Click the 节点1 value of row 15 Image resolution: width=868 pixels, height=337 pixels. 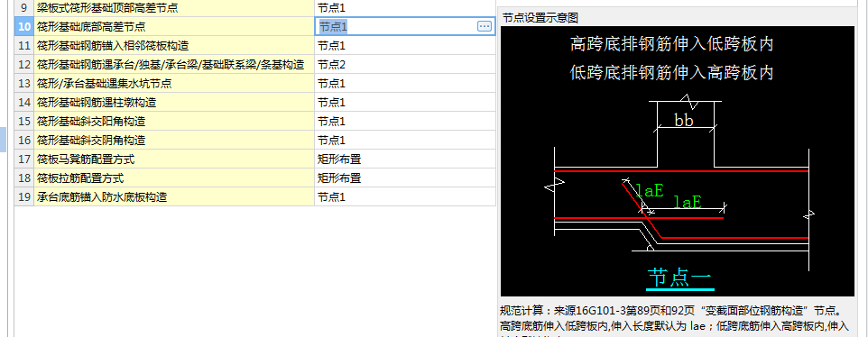click(x=404, y=121)
